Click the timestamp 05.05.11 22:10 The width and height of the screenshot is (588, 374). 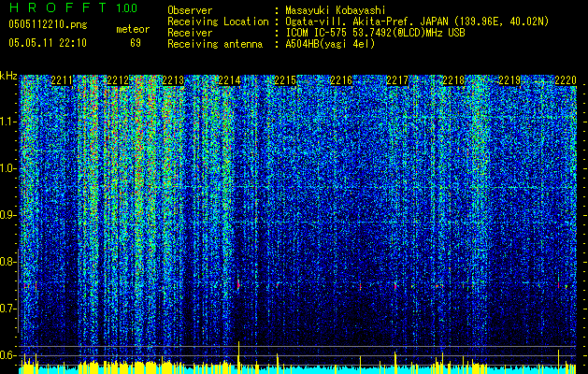click(x=48, y=43)
